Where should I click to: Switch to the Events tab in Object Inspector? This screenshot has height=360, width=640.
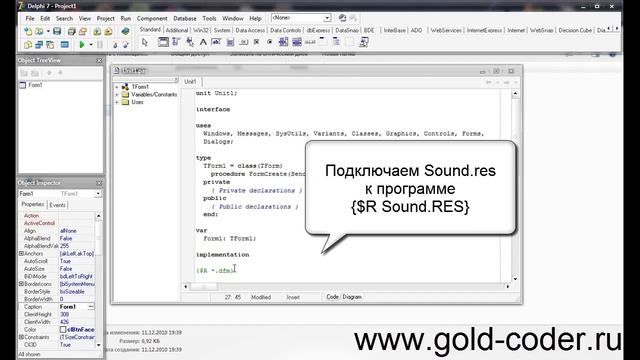point(57,205)
